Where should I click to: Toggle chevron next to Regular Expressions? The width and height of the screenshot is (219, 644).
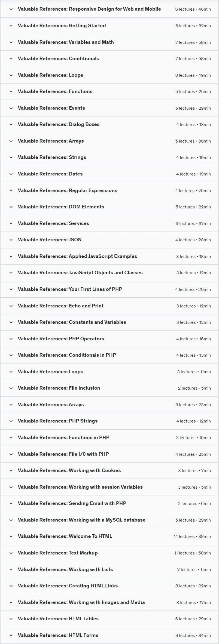coord(11,190)
